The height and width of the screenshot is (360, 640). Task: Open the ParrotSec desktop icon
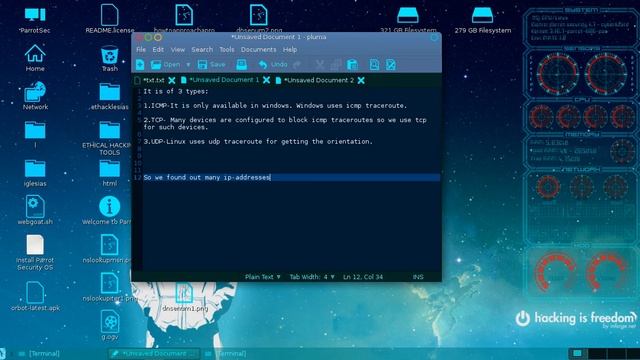tap(35, 19)
